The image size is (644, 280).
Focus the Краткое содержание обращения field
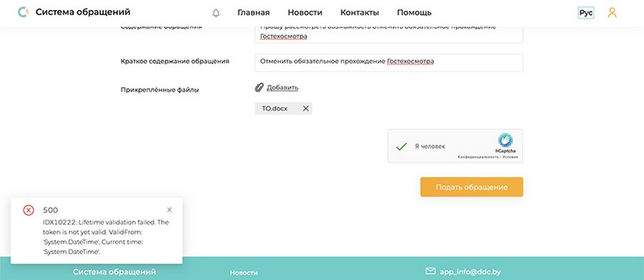(389, 63)
